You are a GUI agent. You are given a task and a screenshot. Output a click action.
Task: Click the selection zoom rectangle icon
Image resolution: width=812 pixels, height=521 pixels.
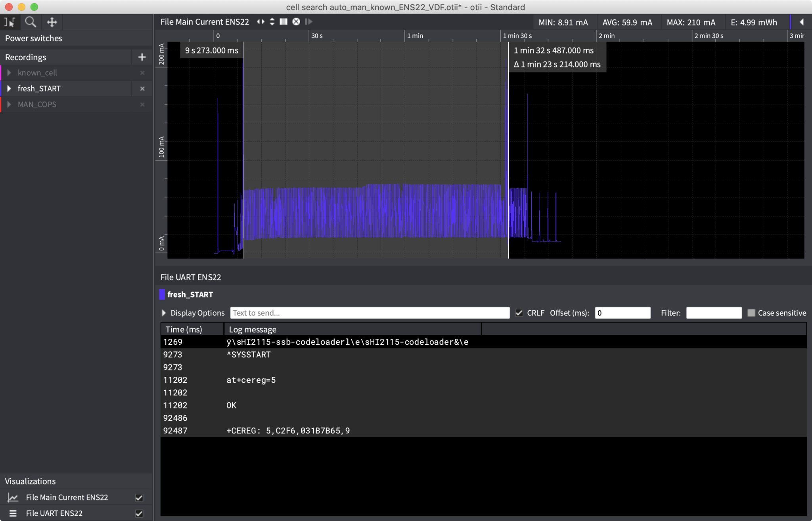pyautogui.click(x=283, y=22)
